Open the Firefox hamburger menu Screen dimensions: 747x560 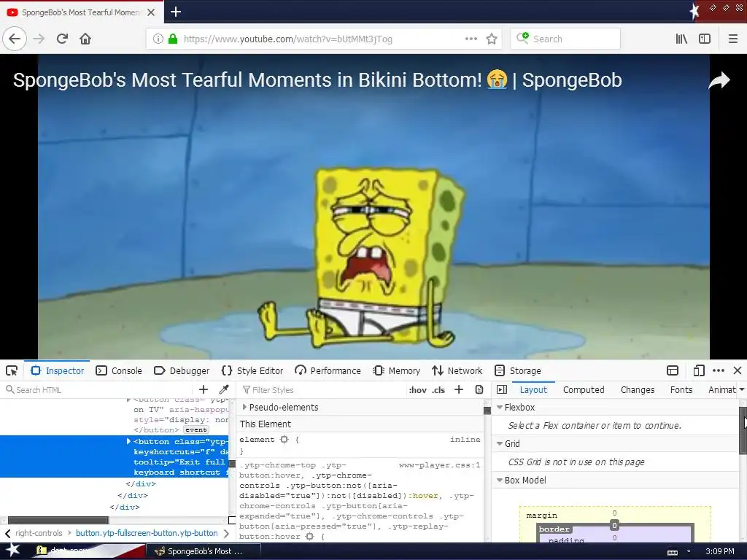[732, 39]
